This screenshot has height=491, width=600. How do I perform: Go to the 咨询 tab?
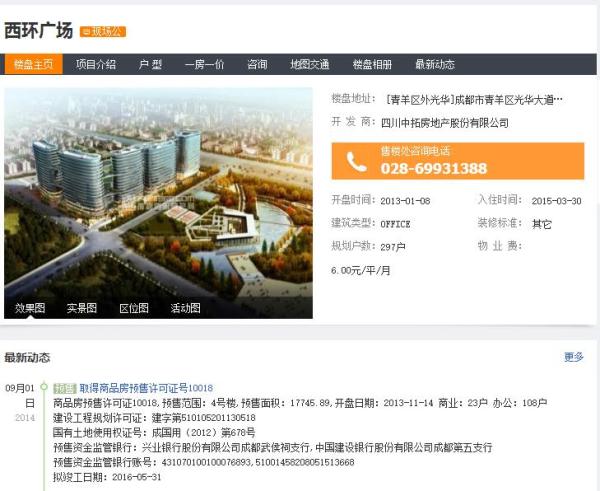click(x=257, y=64)
